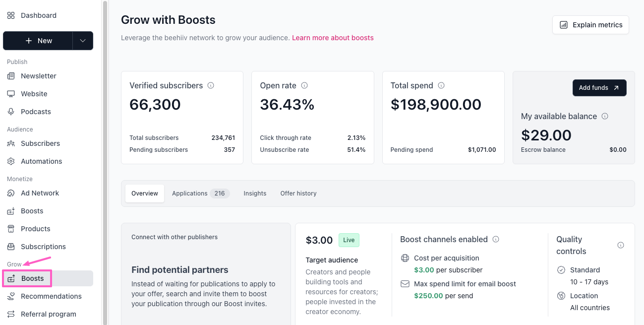This screenshot has width=644, height=325.
Task: Switch to the Applications tab
Action: 200,194
